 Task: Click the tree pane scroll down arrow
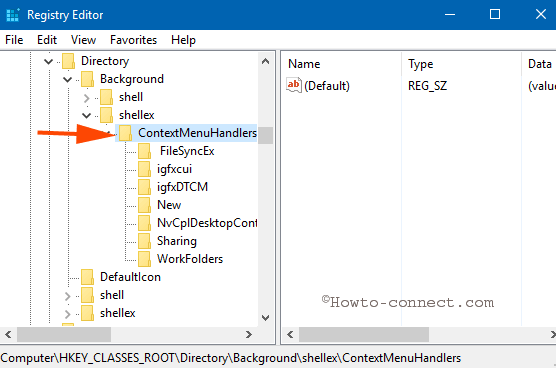(x=266, y=318)
